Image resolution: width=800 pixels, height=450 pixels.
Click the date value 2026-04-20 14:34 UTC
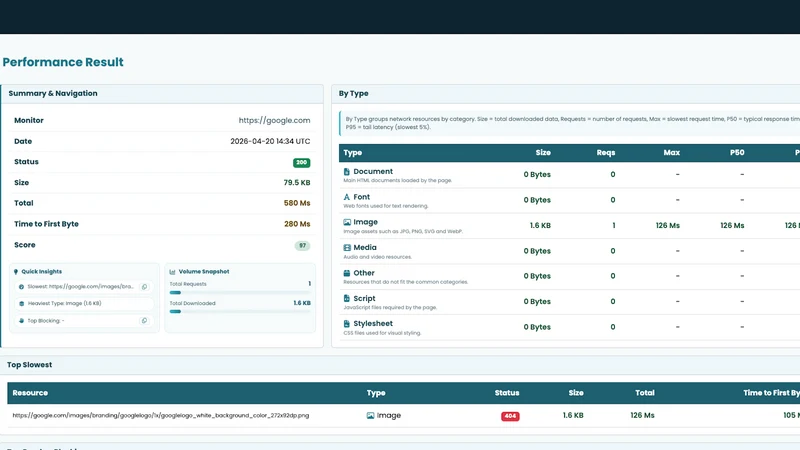tap(270, 141)
